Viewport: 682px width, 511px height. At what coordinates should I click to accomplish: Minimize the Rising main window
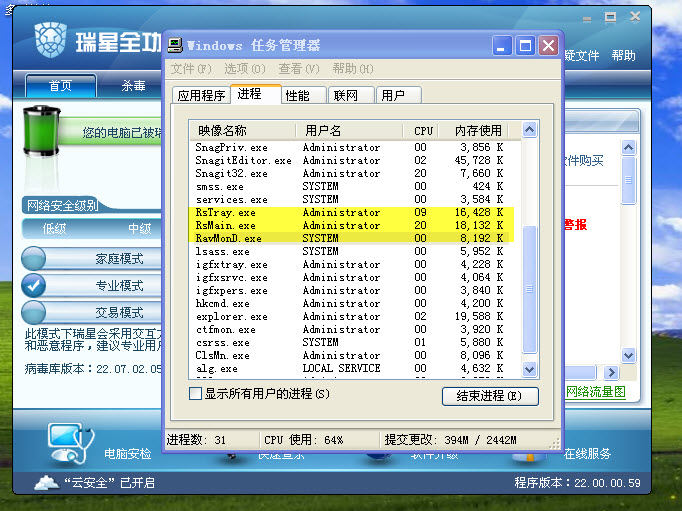(x=587, y=18)
